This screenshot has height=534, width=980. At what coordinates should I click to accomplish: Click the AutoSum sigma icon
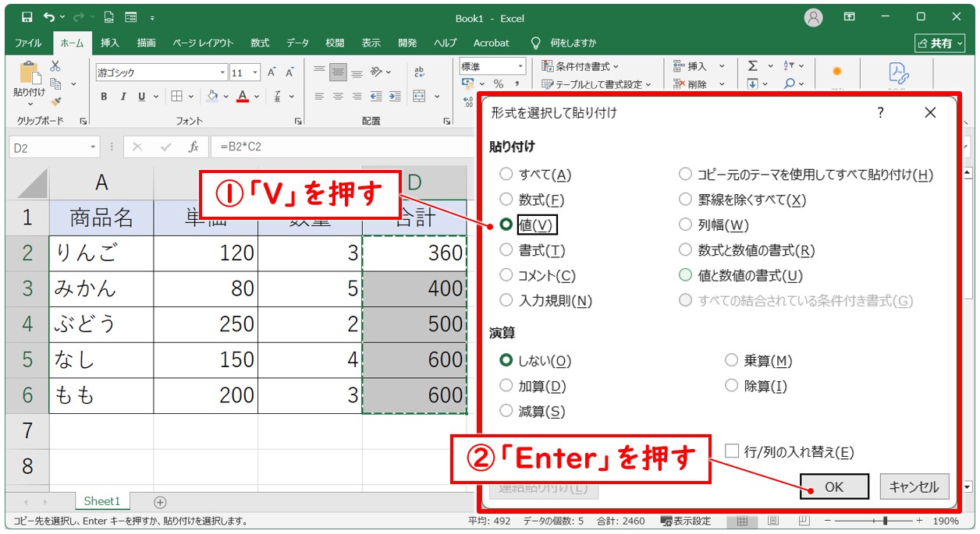click(753, 66)
